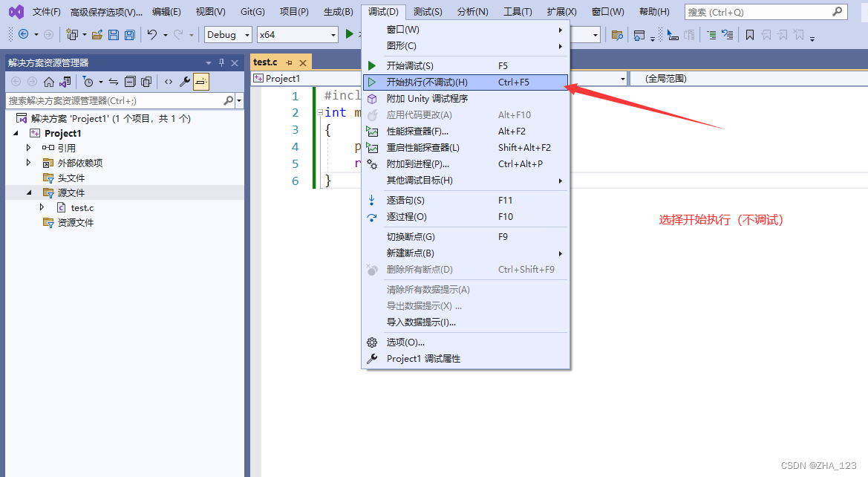Image resolution: width=868 pixels, height=477 pixels.
Task: Click the navigate backward toolbar arrow
Action: point(23,34)
